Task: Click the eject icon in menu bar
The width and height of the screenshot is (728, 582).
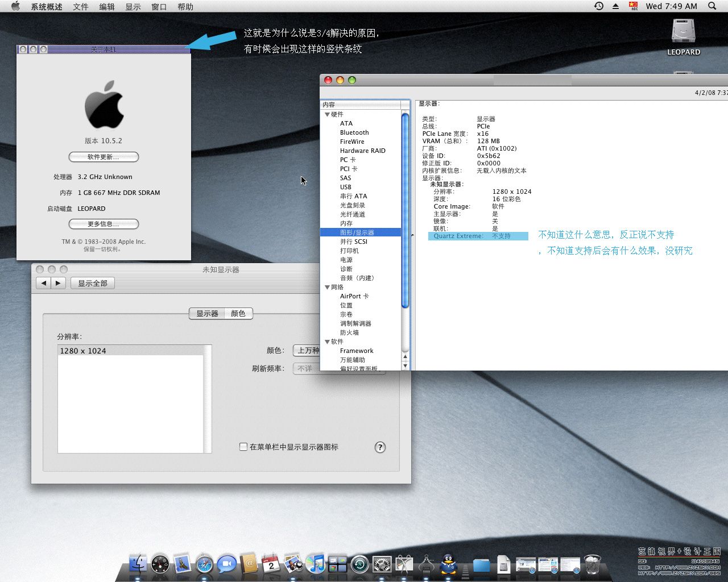Action: point(615,6)
